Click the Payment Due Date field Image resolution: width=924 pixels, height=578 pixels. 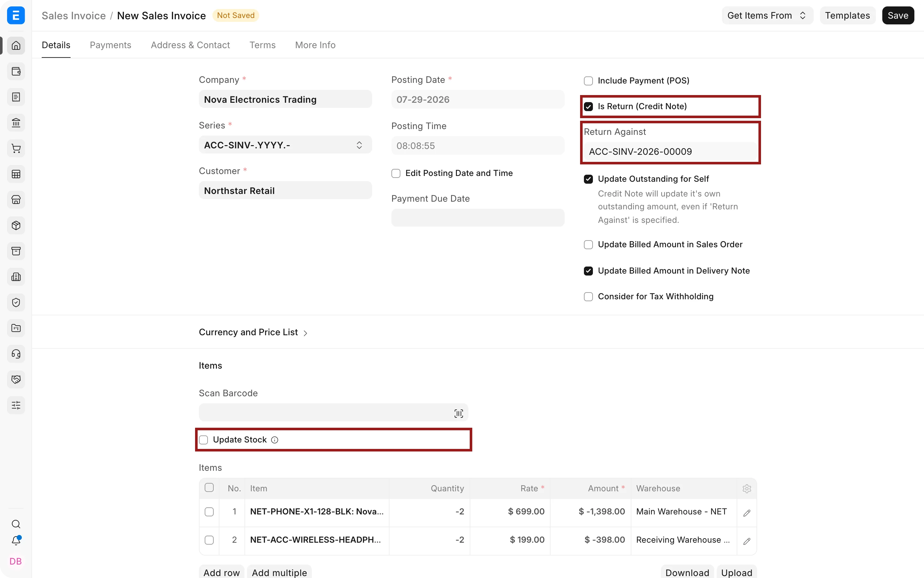coord(478,217)
